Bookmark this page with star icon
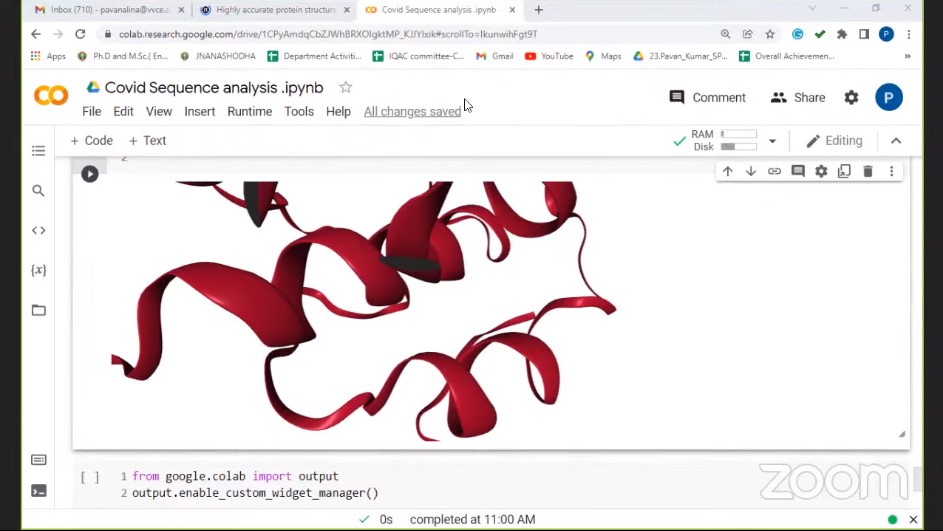This screenshot has width=943, height=531. point(770,34)
